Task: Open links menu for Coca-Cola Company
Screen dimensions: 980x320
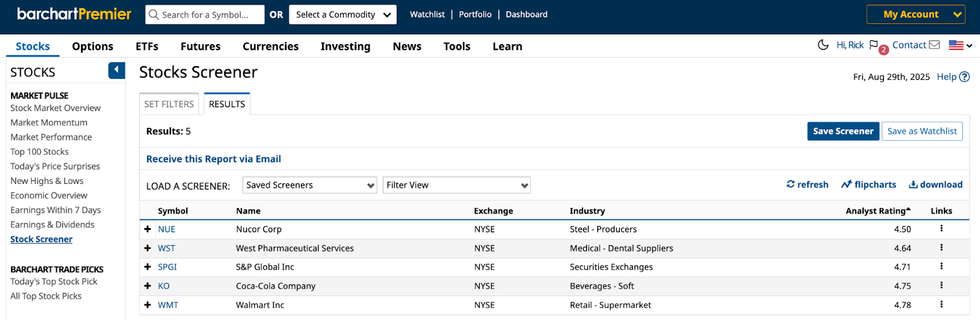Action: coord(941,285)
